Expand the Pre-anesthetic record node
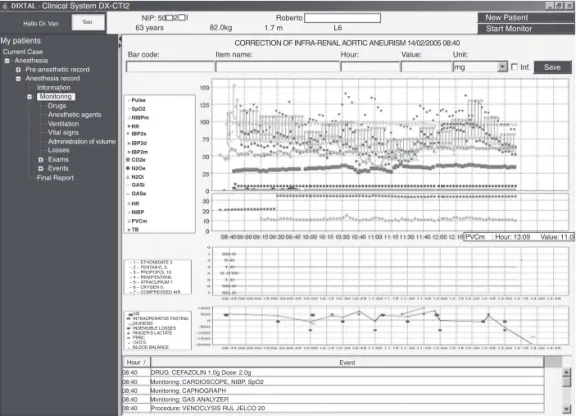 pos(18,69)
